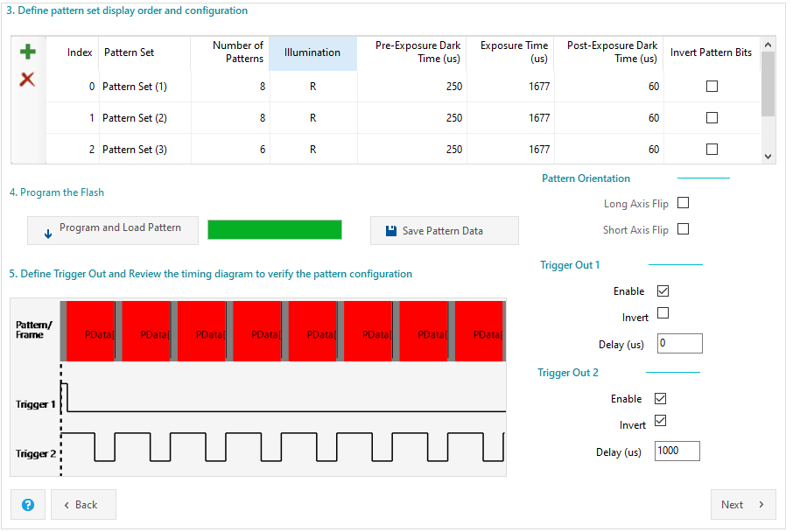The height and width of the screenshot is (532, 793).
Task: Enable Long Axis Flip checkbox
Action: click(684, 203)
